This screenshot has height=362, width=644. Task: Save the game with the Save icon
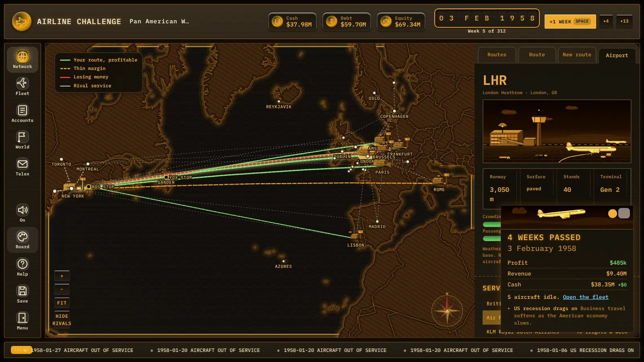pyautogui.click(x=23, y=294)
